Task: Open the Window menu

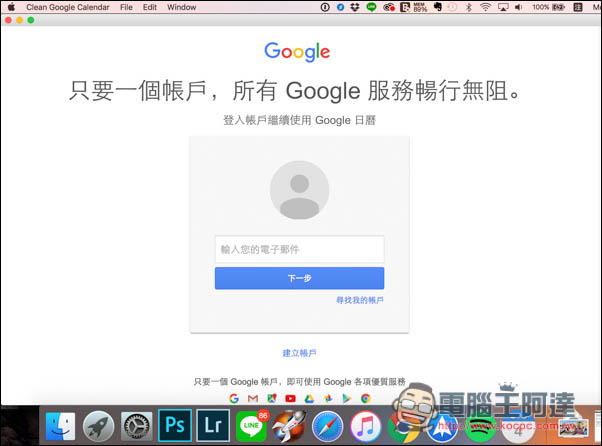Action: [x=182, y=7]
